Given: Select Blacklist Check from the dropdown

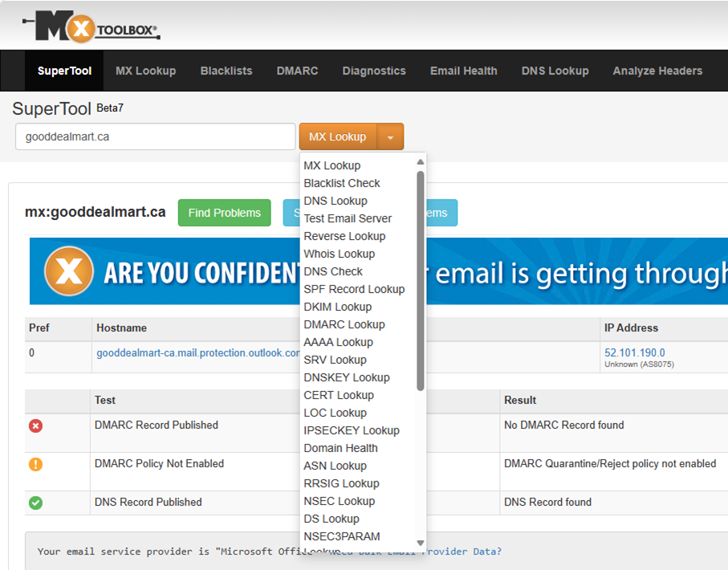Looking at the screenshot, I should (342, 184).
